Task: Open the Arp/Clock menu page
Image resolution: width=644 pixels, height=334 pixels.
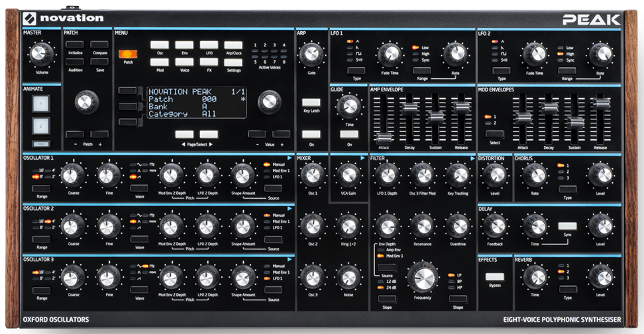Action: click(x=233, y=45)
